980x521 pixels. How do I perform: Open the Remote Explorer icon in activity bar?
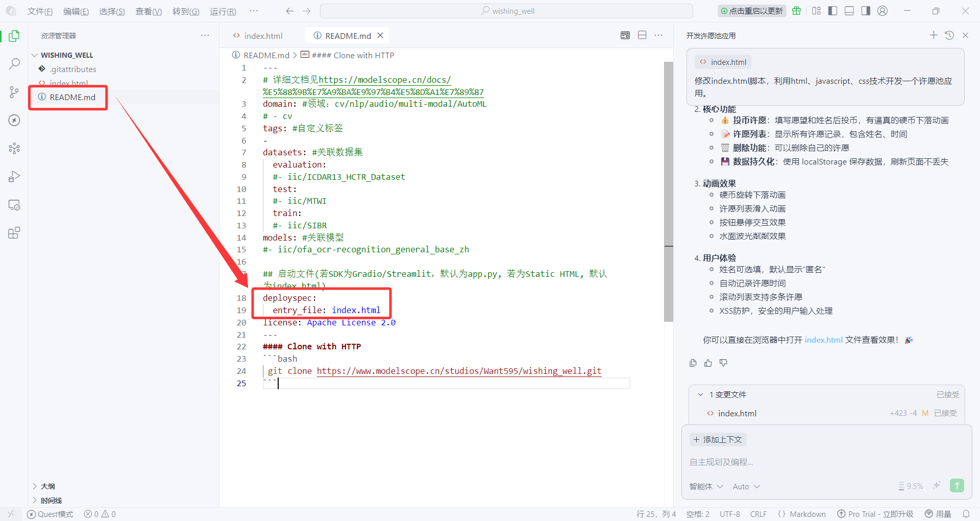pyautogui.click(x=14, y=205)
